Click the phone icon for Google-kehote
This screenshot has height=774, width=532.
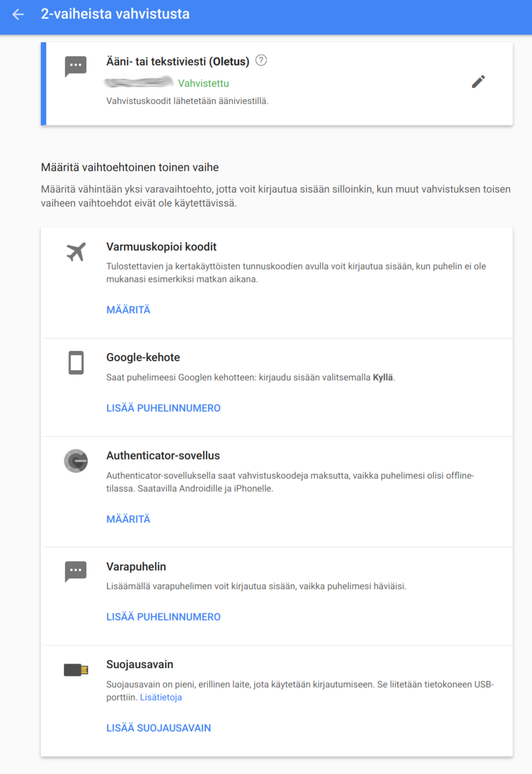coord(76,363)
